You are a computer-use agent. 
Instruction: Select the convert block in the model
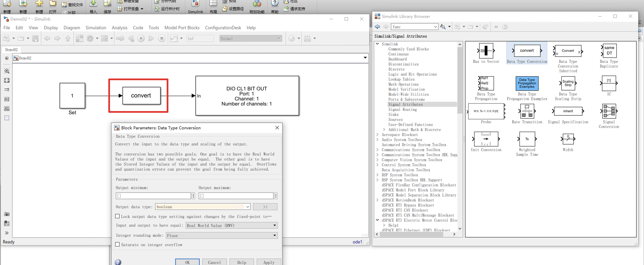[x=141, y=95]
